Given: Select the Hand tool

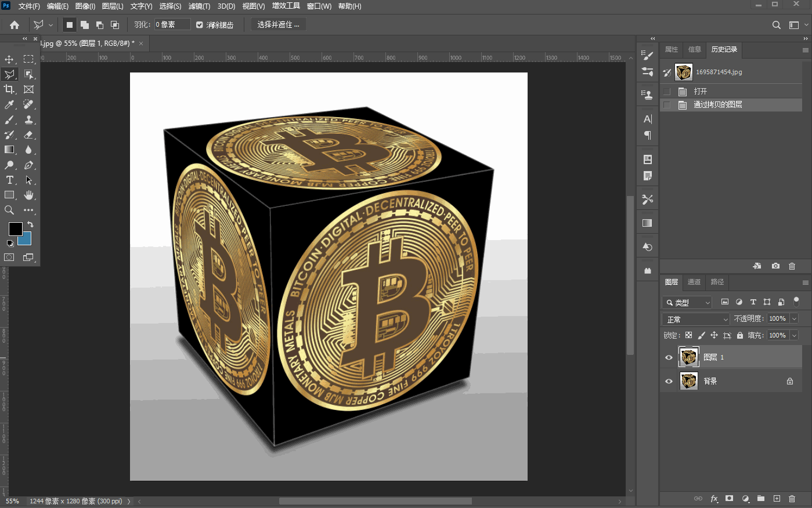Looking at the screenshot, I should coord(28,195).
